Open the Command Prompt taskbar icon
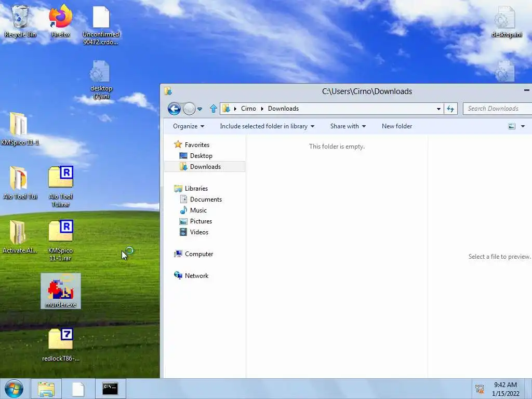532x399 pixels. tap(110, 389)
